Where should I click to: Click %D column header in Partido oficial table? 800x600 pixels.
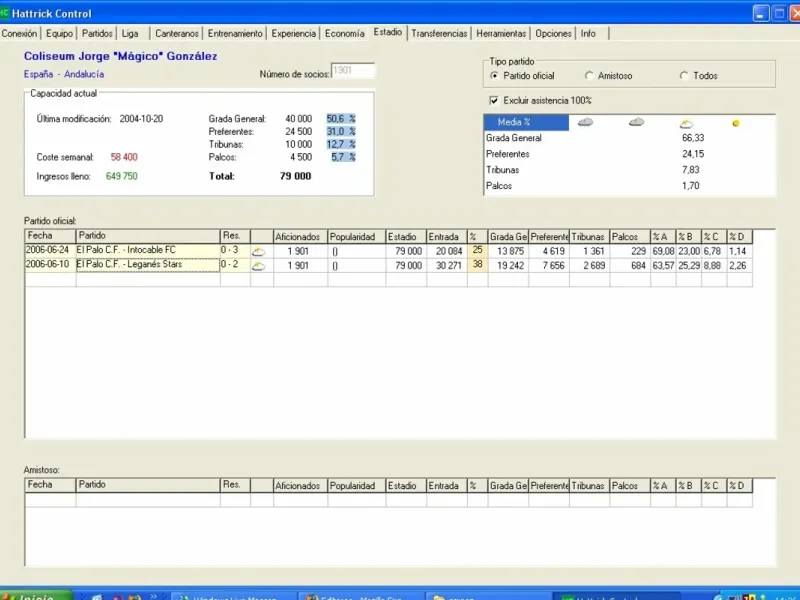click(x=740, y=237)
